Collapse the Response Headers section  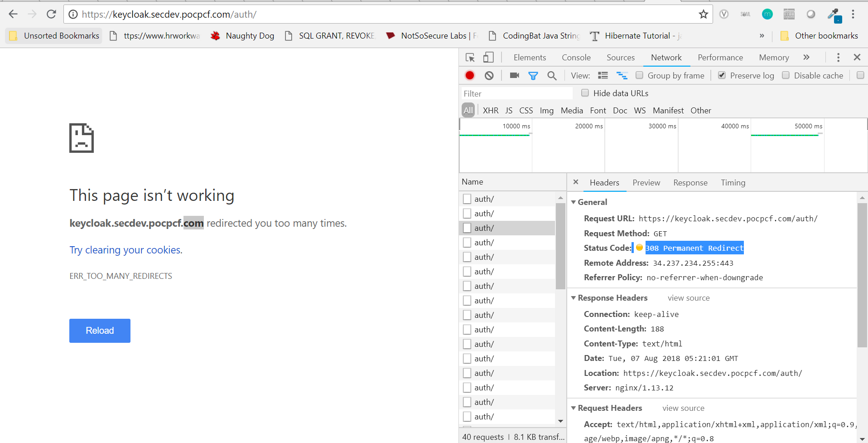point(574,297)
